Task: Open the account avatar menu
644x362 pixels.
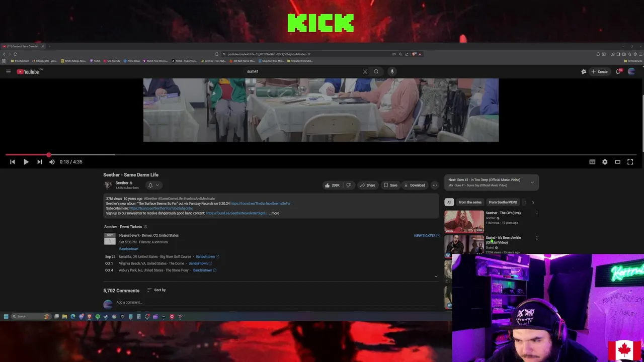Action: (x=631, y=71)
